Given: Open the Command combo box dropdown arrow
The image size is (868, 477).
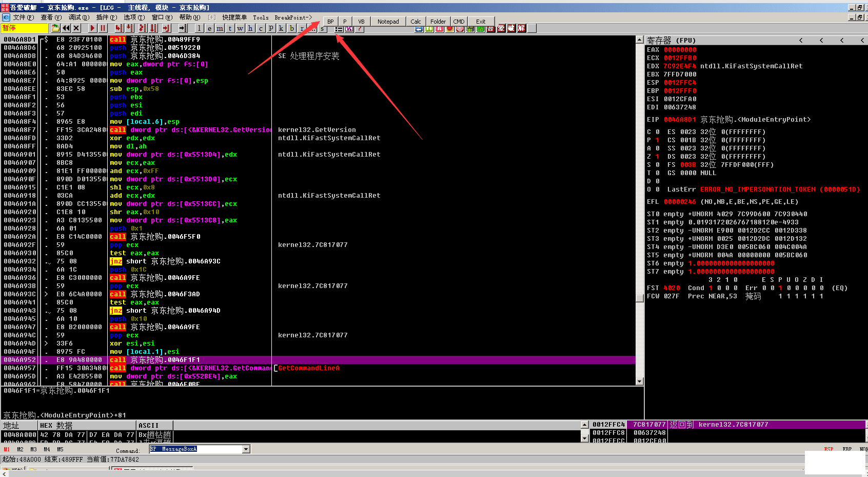Looking at the screenshot, I should [246, 449].
